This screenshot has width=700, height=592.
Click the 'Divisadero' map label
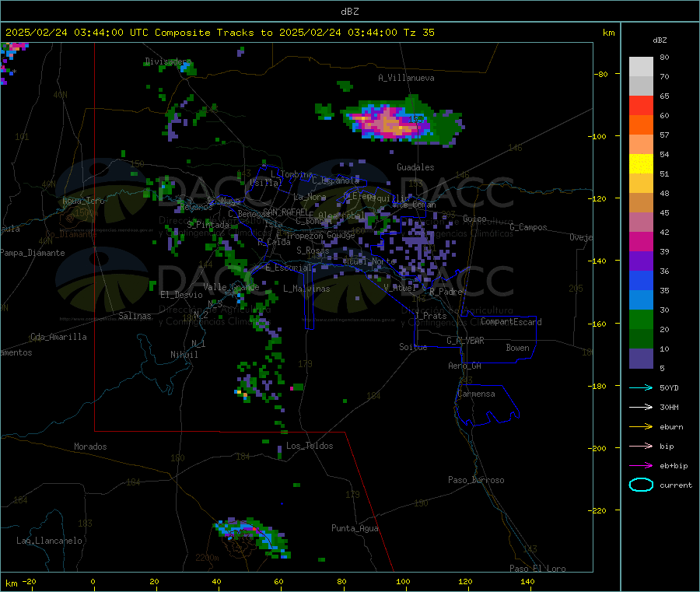pos(168,61)
